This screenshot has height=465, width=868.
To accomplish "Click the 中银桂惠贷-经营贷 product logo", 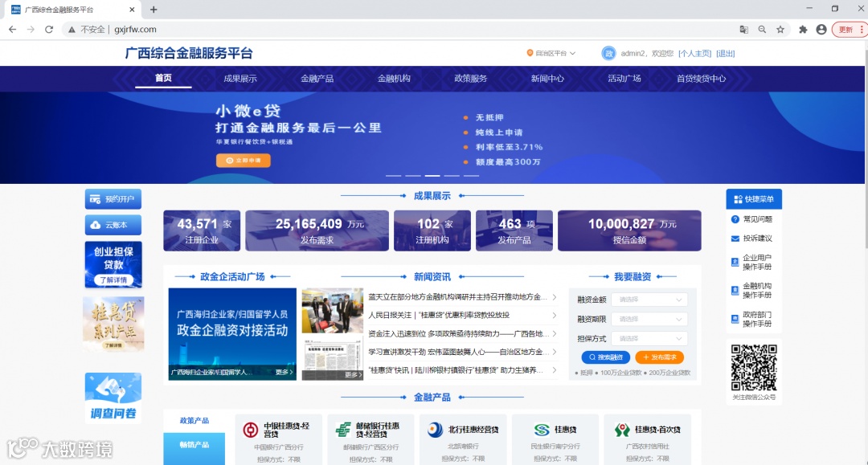I will coord(250,430).
